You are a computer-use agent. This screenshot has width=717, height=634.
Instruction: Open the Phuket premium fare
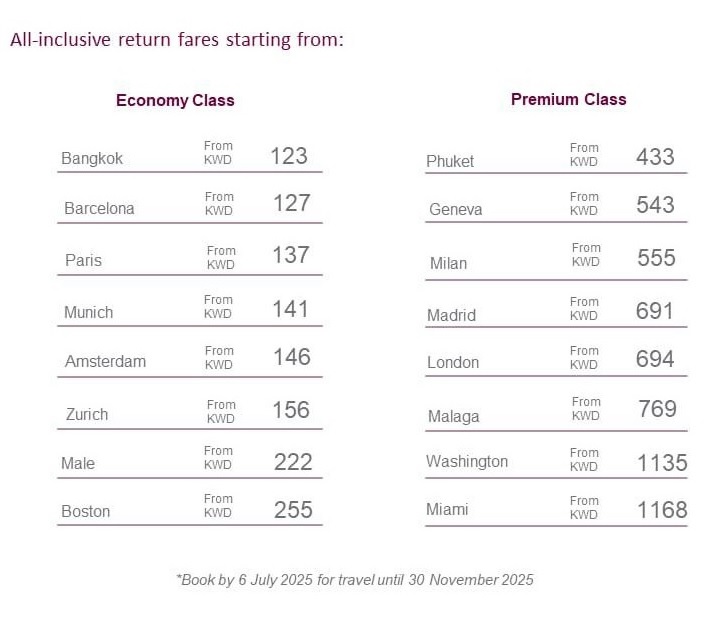click(x=556, y=157)
